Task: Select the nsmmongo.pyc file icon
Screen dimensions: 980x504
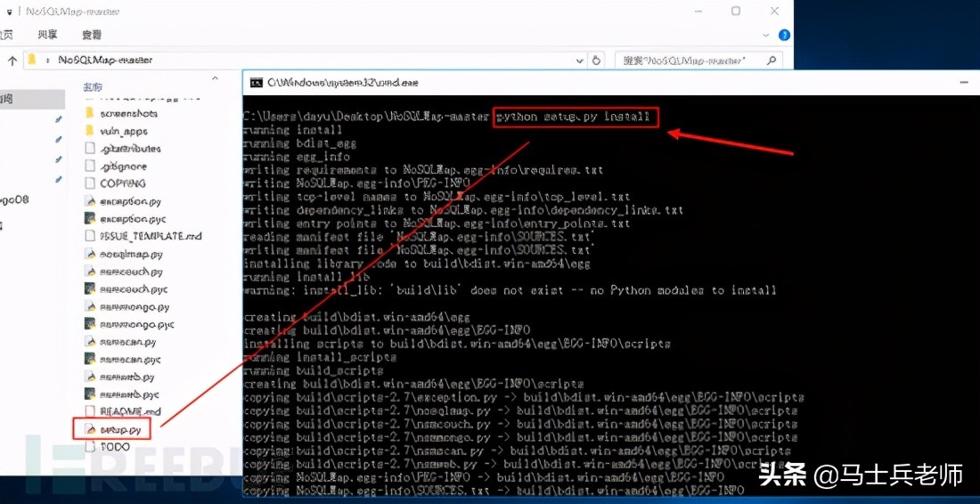Action: (89, 324)
